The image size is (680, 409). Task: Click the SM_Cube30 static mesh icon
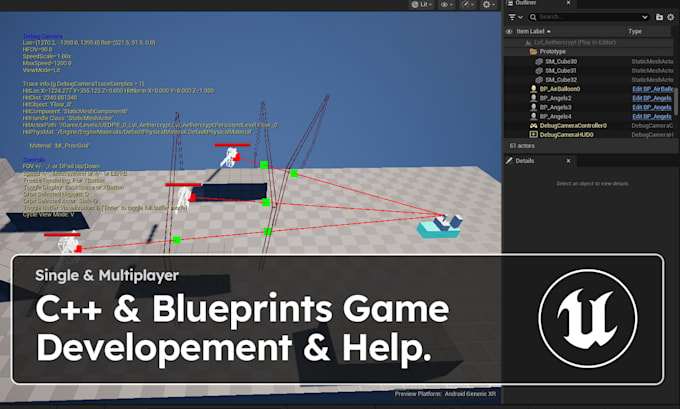point(539,61)
